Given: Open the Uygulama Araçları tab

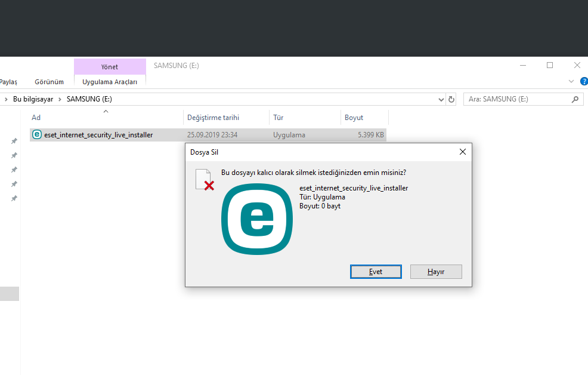Looking at the screenshot, I should 110,82.
